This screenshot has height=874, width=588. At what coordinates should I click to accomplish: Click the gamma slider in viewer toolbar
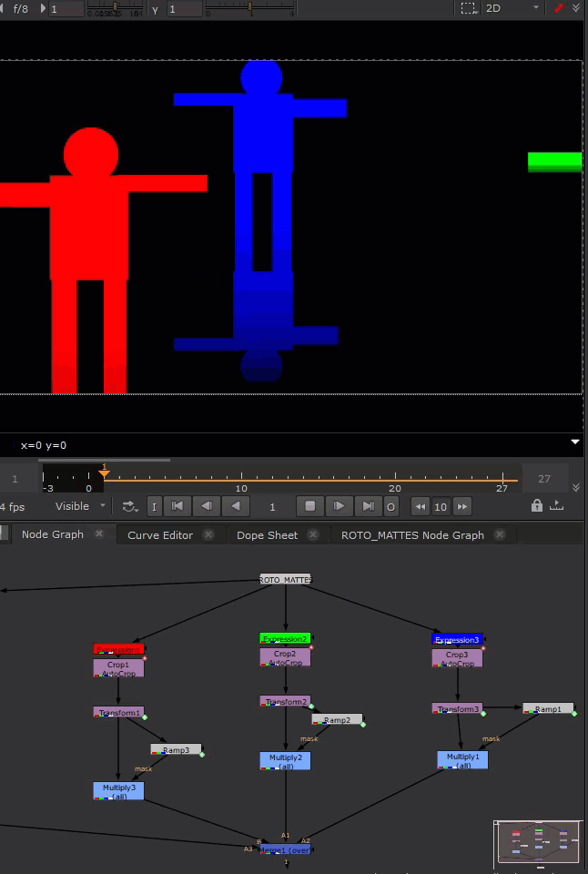pos(248,9)
